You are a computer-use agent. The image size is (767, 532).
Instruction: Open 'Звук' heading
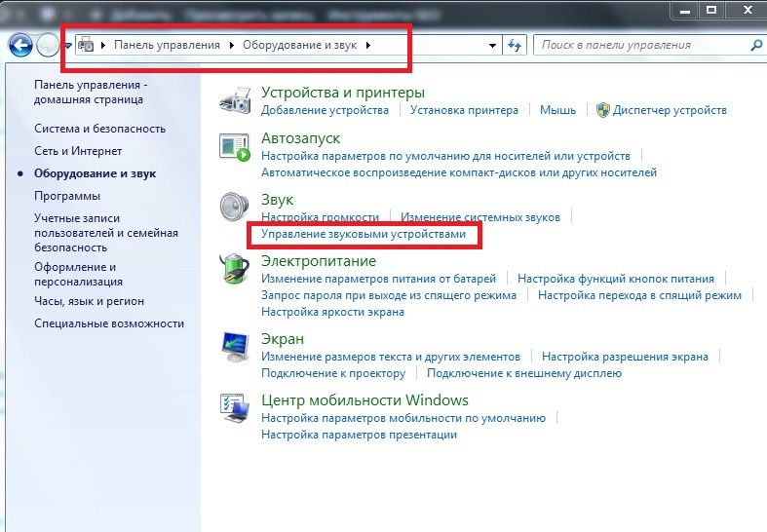278,200
